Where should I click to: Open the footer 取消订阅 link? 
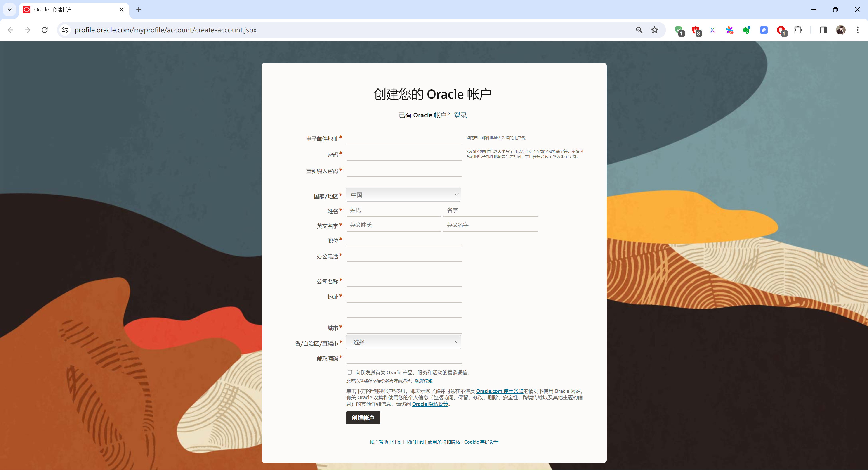point(415,442)
